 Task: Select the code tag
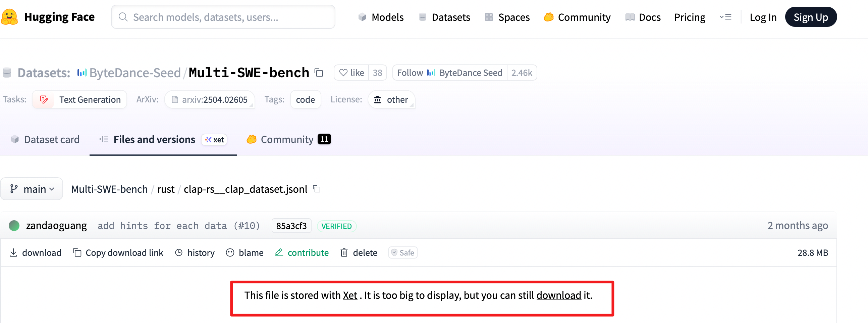(305, 99)
